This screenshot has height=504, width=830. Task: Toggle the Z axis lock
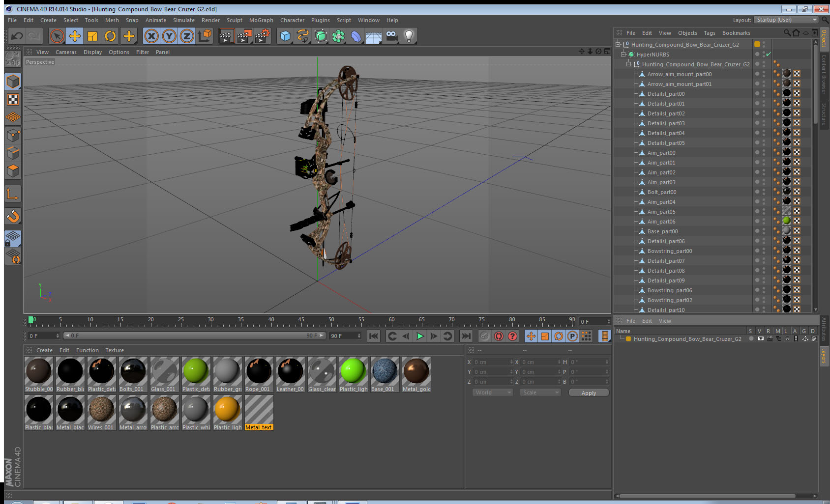(x=187, y=36)
